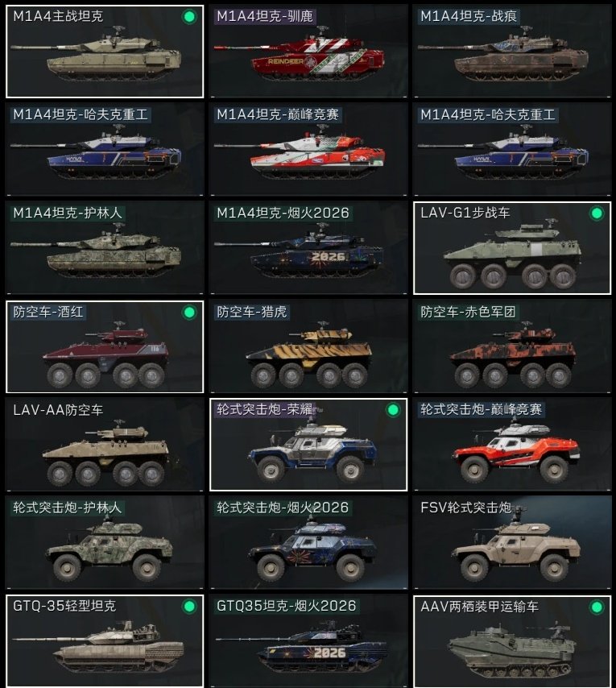Image resolution: width=616 pixels, height=688 pixels.
Task: Choose the 轮式突击炮-烟火2026 fireworks skin
Action: pos(308,543)
